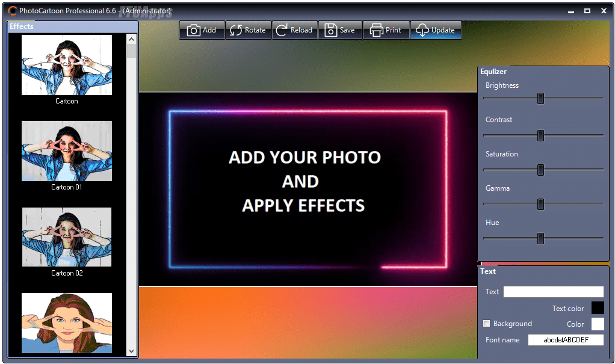Select the Cartoon effect thumbnail
Screen dimensions: 615x364
click(x=67, y=65)
